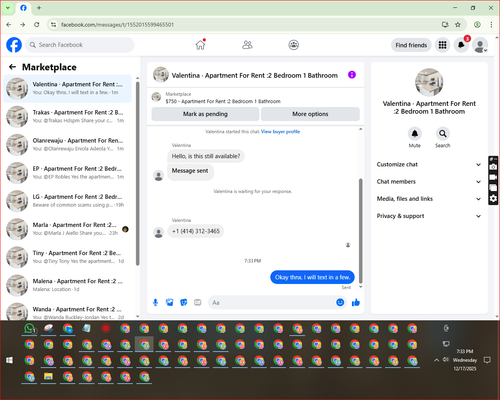Open the account profile menu
The width and height of the screenshot is (500, 400).
(x=480, y=45)
